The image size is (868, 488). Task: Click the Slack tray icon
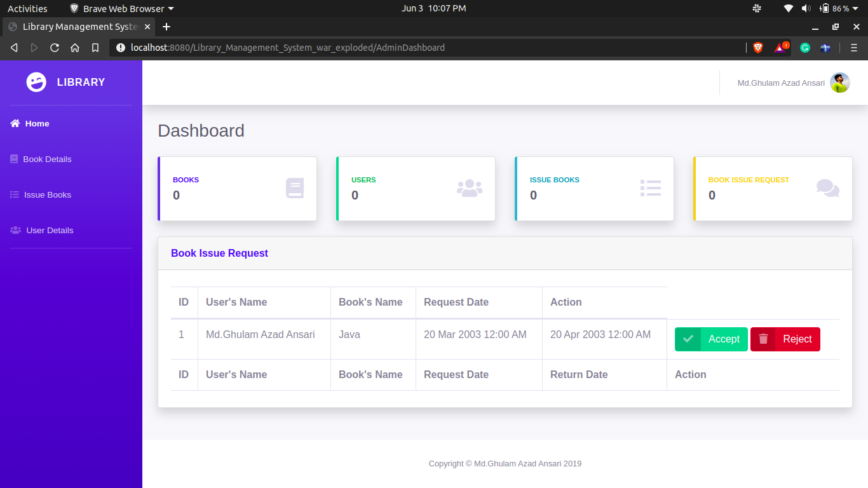pyautogui.click(x=757, y=8)
